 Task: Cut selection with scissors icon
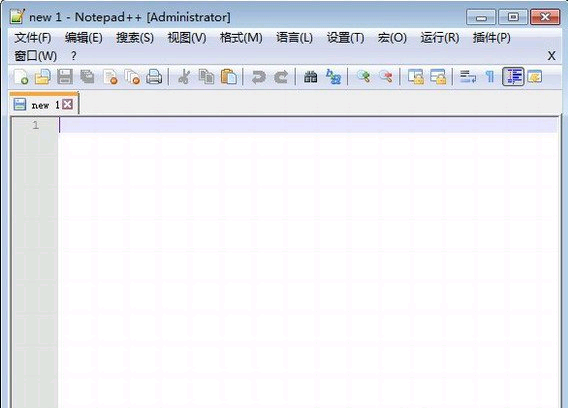coord(184,77)
